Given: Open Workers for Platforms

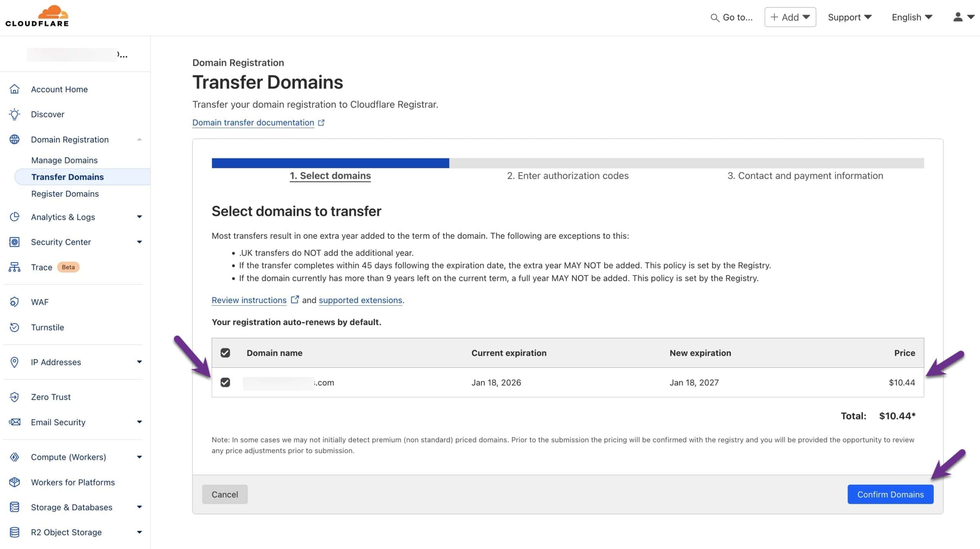Looking at the screenshot, I should click(x=73, y=482).
